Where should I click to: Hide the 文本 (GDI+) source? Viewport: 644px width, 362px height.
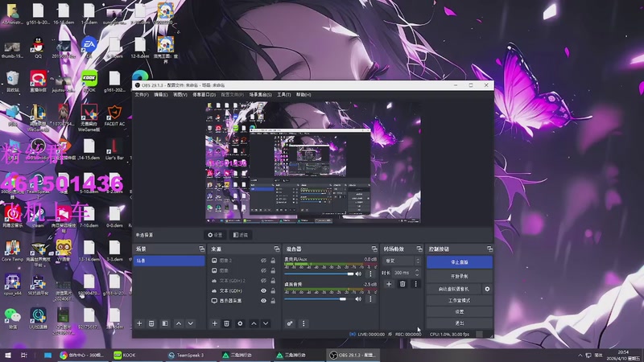[263, 290]
